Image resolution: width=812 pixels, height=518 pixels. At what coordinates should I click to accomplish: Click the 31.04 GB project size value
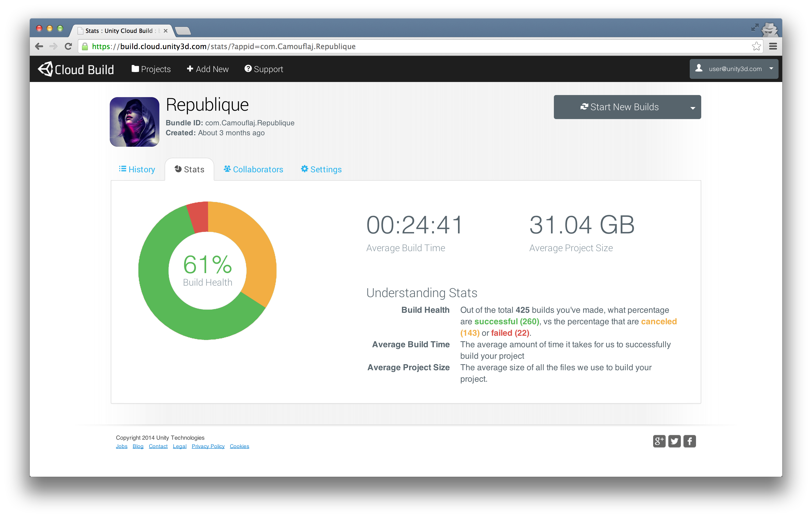[582, 225]
